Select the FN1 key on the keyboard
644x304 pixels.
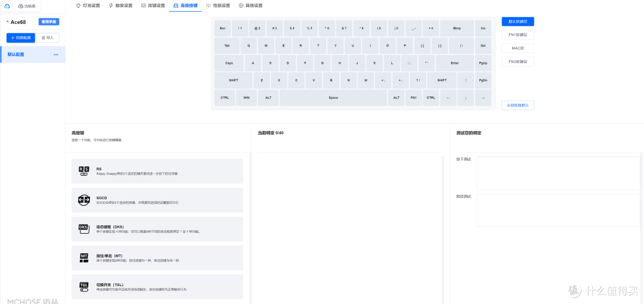(x=414, y=98)
